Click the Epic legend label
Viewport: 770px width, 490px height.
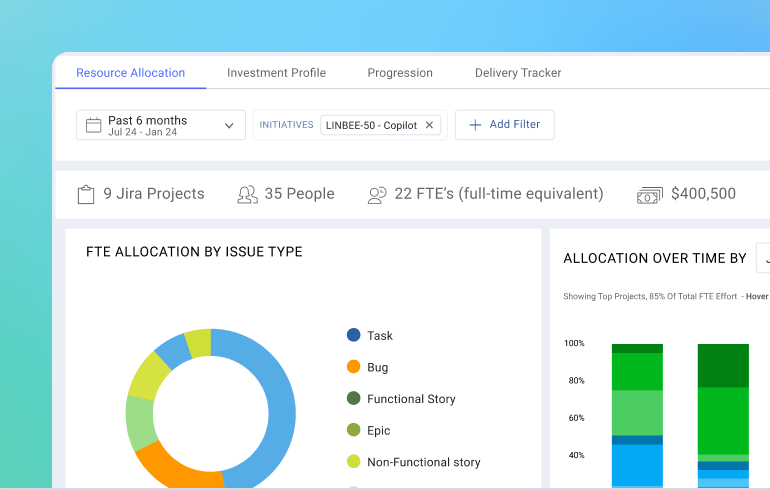(379, 431)
